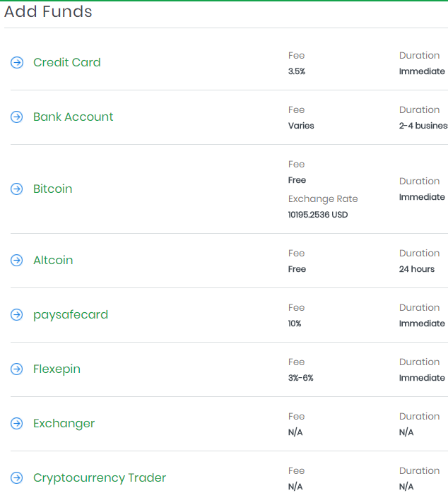Select Bank Account as funding method
448x493 pixels.
click(x=73, y=117)
